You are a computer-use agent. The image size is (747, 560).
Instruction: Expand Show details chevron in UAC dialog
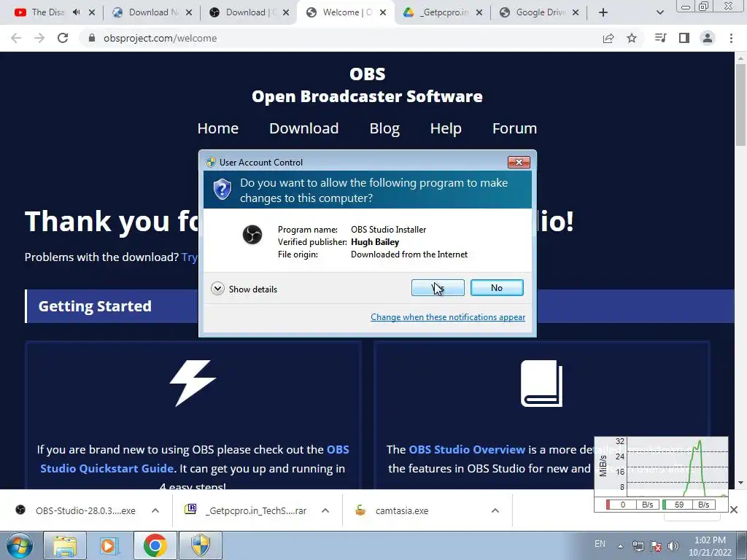[x=217, y=289]
